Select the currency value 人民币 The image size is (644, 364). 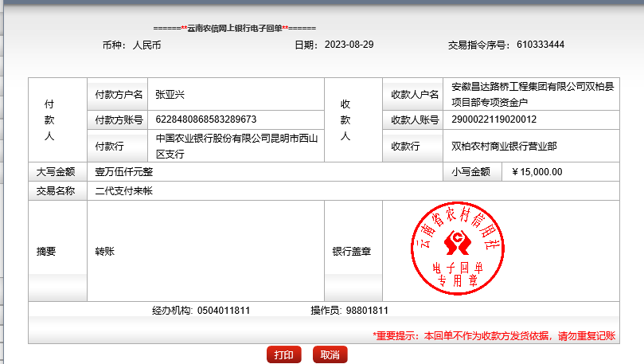pos(146,45)
